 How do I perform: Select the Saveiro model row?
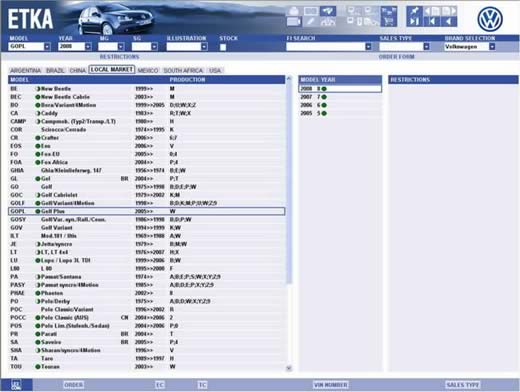click(147, 342)
